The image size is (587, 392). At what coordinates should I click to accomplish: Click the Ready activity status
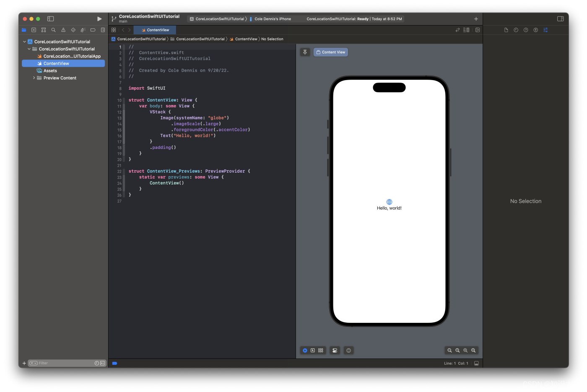tap(354, 19)
